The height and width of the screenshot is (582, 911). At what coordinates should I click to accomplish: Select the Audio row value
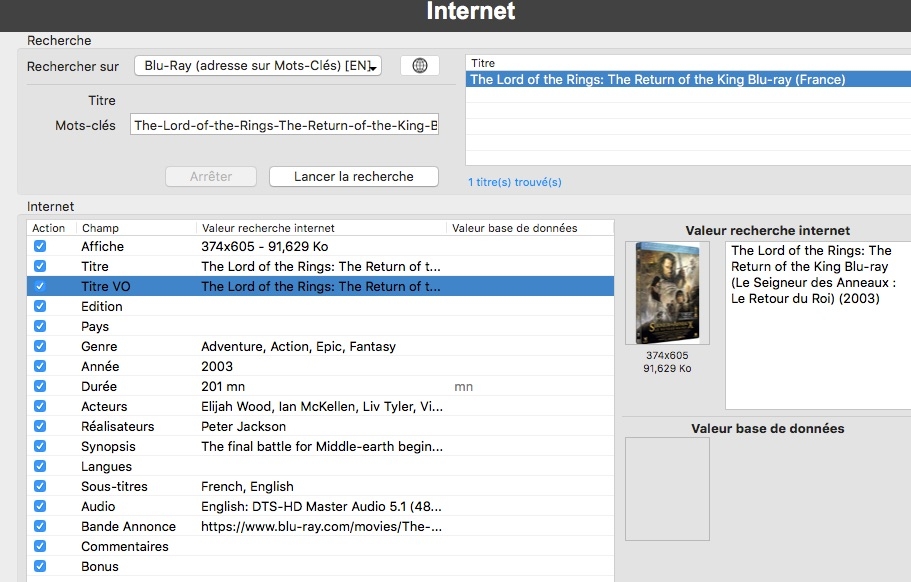point(320,506)
